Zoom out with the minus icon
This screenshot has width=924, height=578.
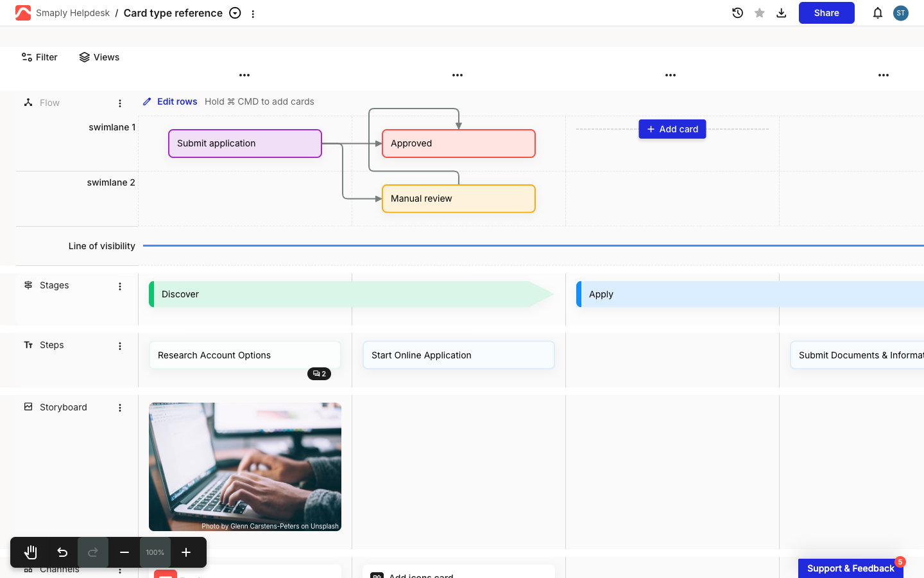point(124,552)
